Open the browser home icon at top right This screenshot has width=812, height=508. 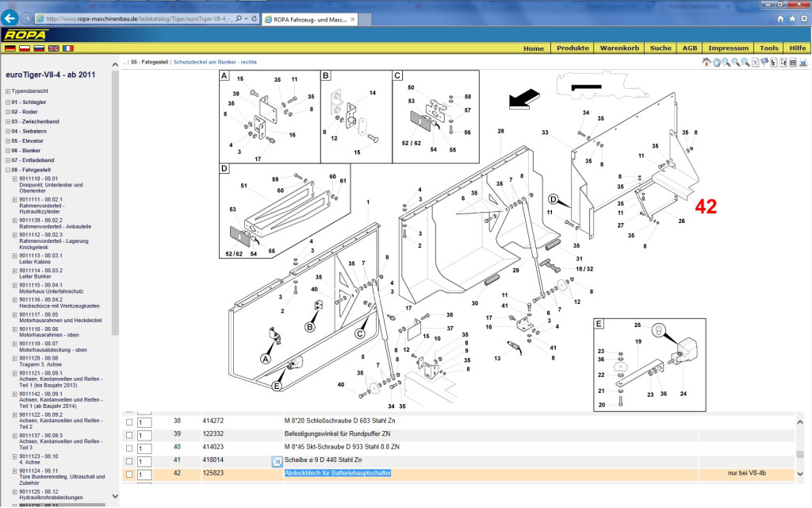pos(780,19)
